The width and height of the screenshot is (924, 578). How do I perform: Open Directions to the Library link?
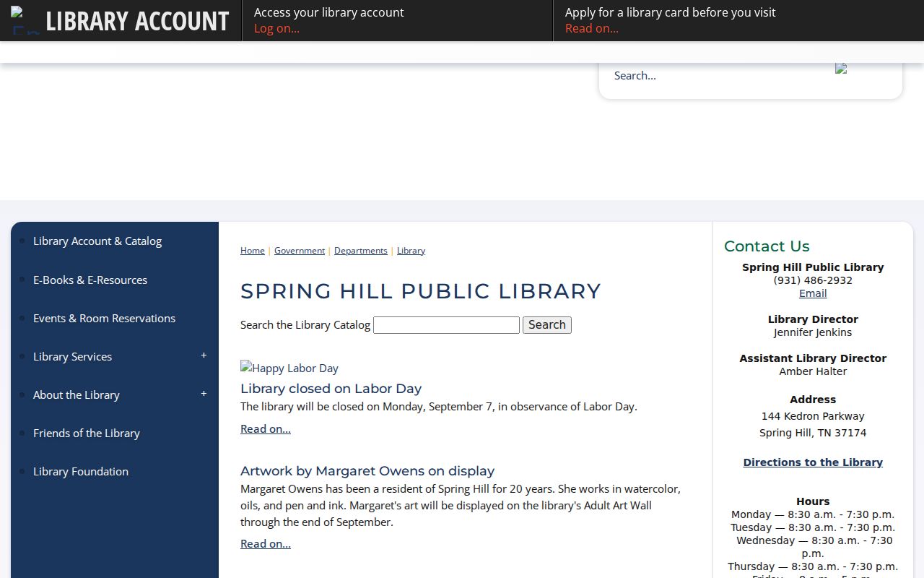[x=813, y=462]
